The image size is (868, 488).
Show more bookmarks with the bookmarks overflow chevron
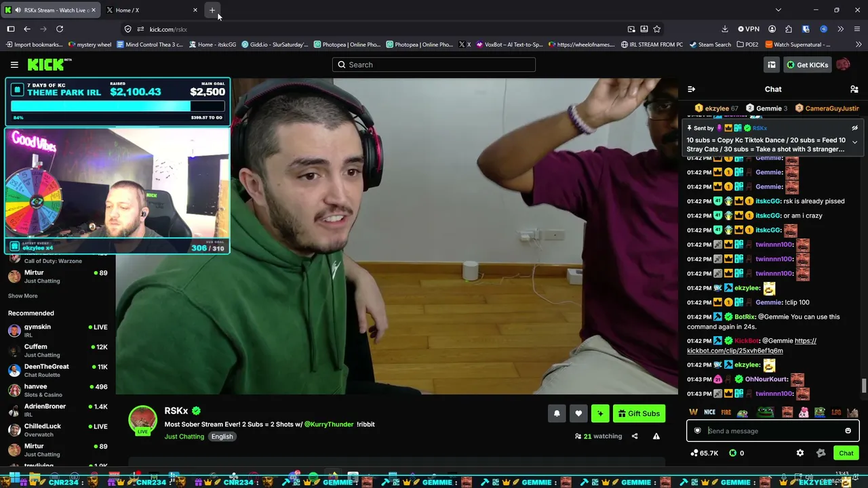858,45
